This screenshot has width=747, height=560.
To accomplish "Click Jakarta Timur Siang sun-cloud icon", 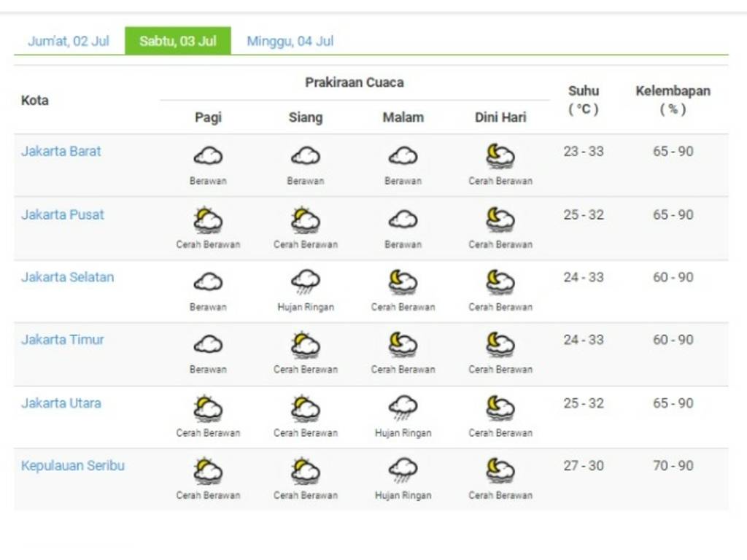I will pos(306,345).
